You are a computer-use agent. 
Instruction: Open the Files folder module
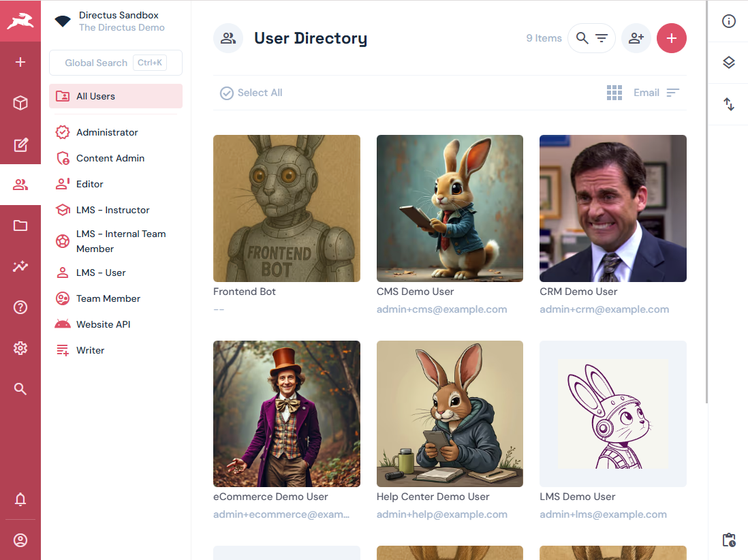pos(20,225)
